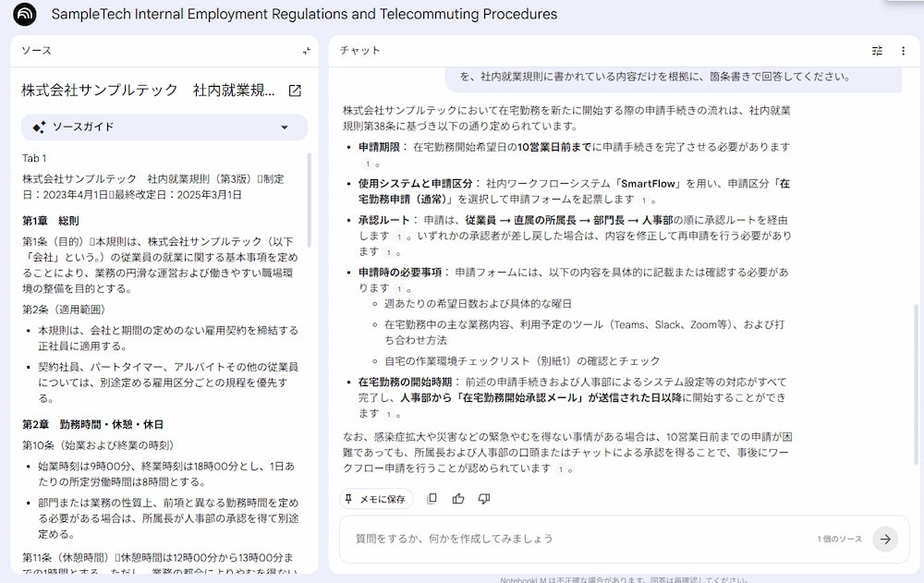Open citation 1 under 在宅勤務の開始時期
This screenshot has height=583, width=924.
tap(389, 415)
